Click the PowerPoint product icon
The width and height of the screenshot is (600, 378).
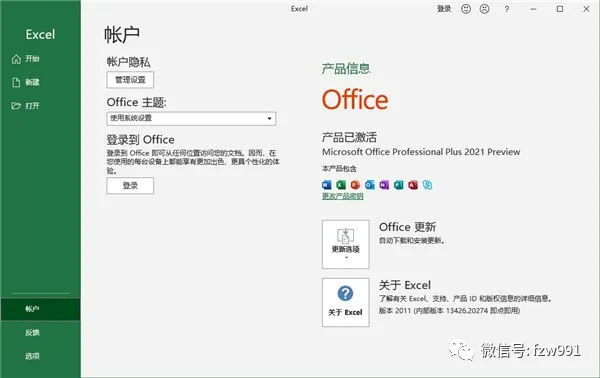click(x=355, y=185)
